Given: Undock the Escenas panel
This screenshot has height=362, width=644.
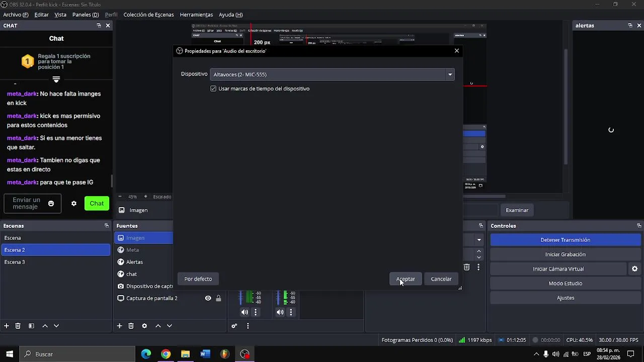Looking at the screenshot, I should click(x=107, y=226).
